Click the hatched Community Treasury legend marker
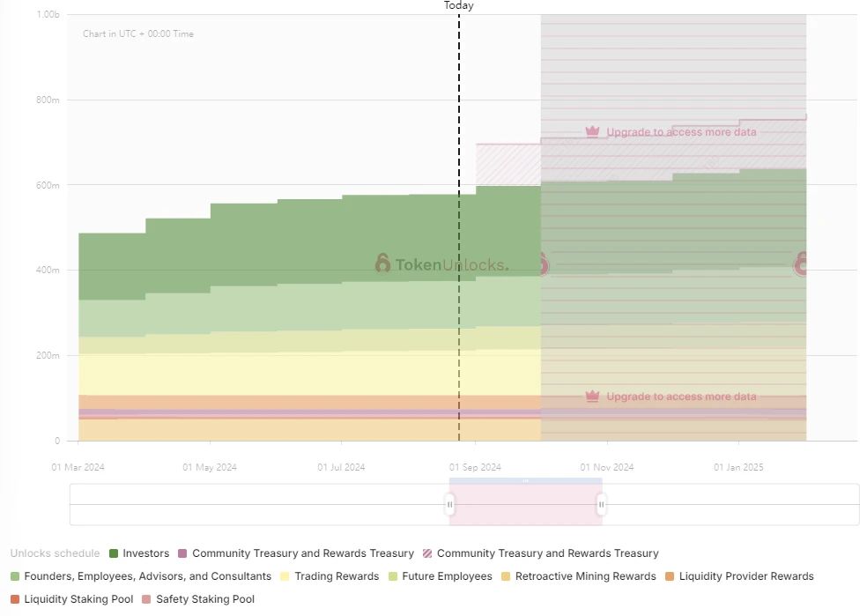867x616 pixels. coord(428,553)
